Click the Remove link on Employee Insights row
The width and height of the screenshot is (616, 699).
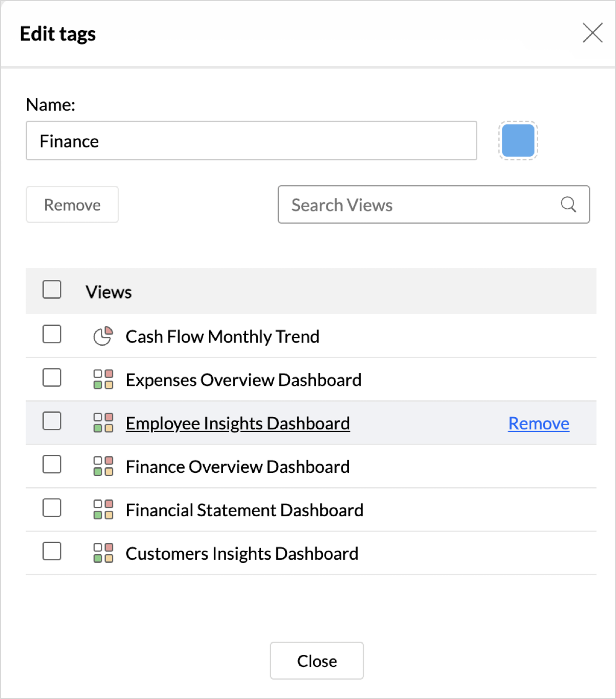tap(538, 424)
